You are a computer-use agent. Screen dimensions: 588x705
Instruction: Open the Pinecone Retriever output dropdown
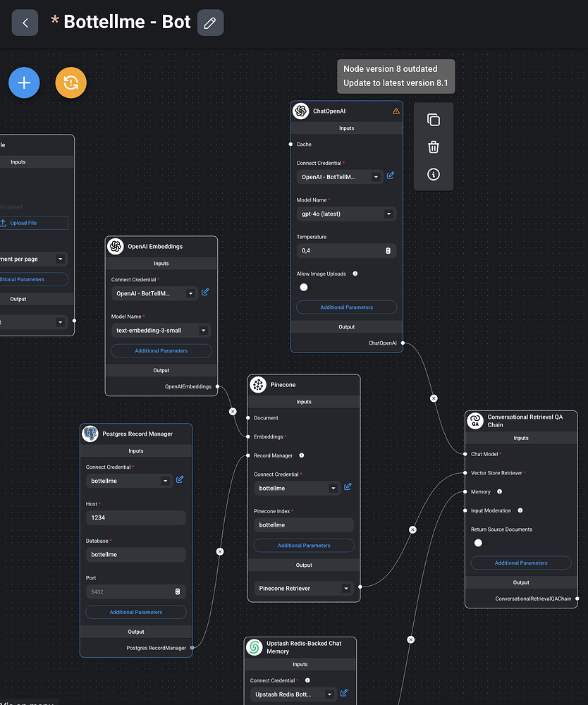[x=347, y=587]
